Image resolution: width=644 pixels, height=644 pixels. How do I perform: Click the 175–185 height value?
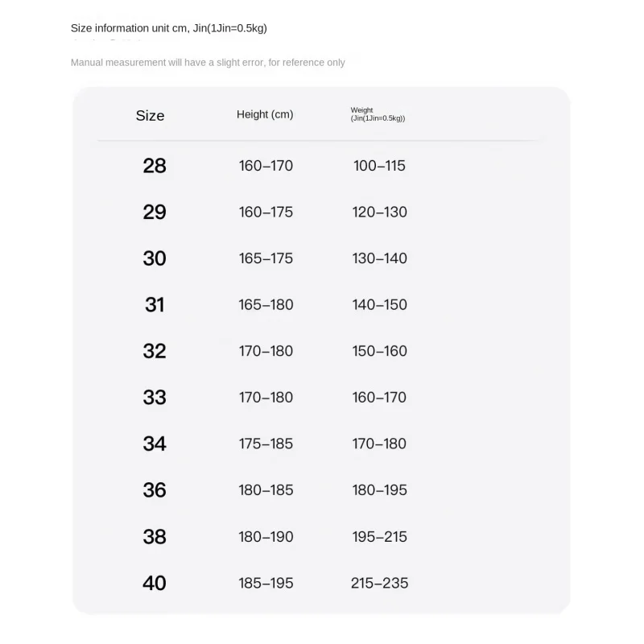pos(266,444)
